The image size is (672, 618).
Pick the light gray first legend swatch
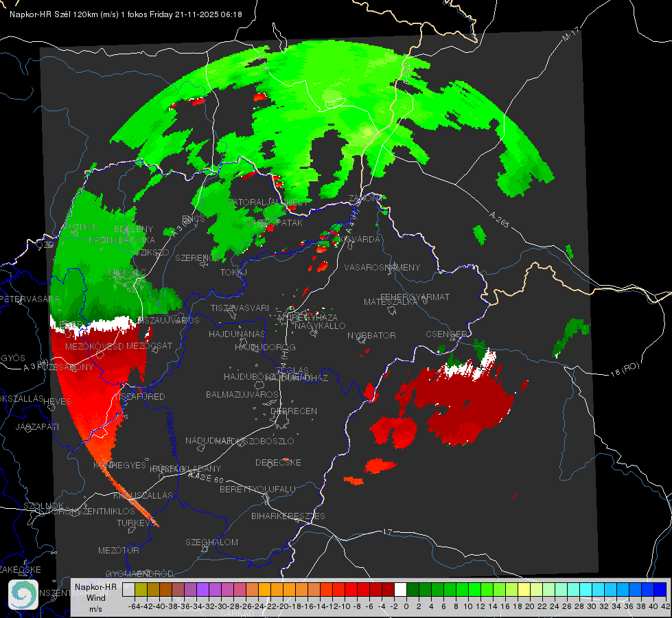(128, 589)
